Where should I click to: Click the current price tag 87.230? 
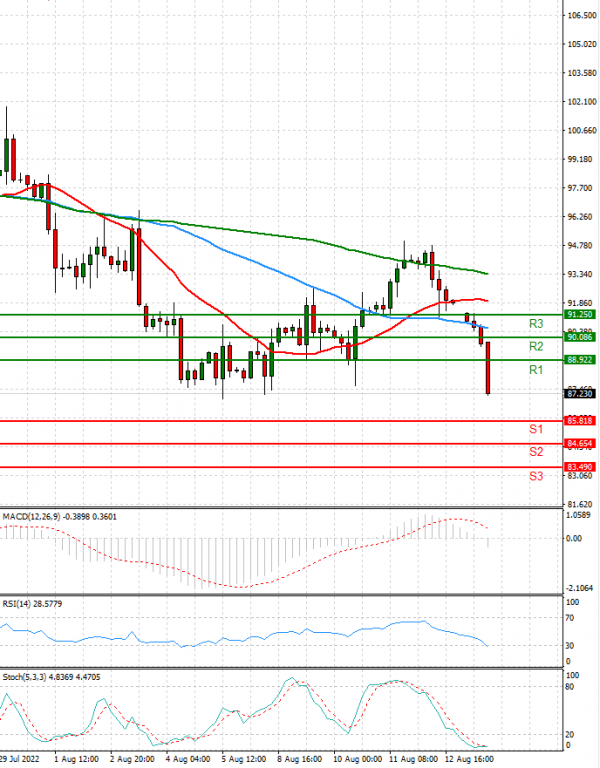pyautogui.click(x=580, y=394)
